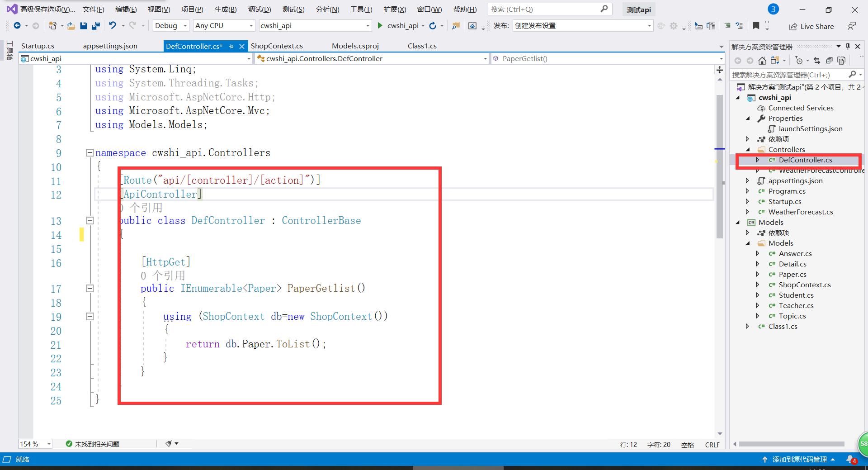Type in the 搜索 Ctrl+Q search box

tap(542, 9)
